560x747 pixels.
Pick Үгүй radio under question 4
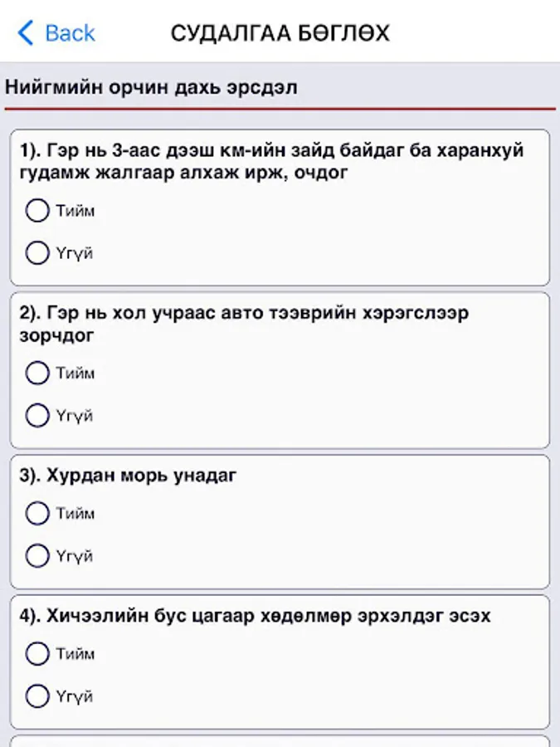37,696
